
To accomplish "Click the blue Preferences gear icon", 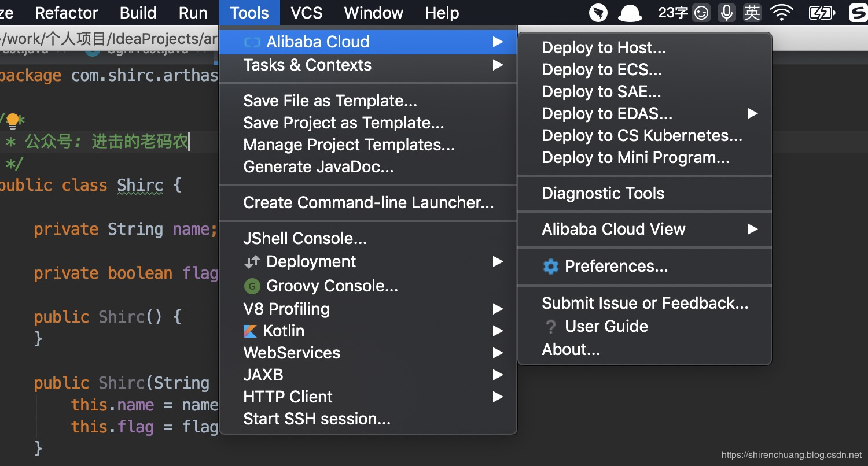I will tap(550, 267).
